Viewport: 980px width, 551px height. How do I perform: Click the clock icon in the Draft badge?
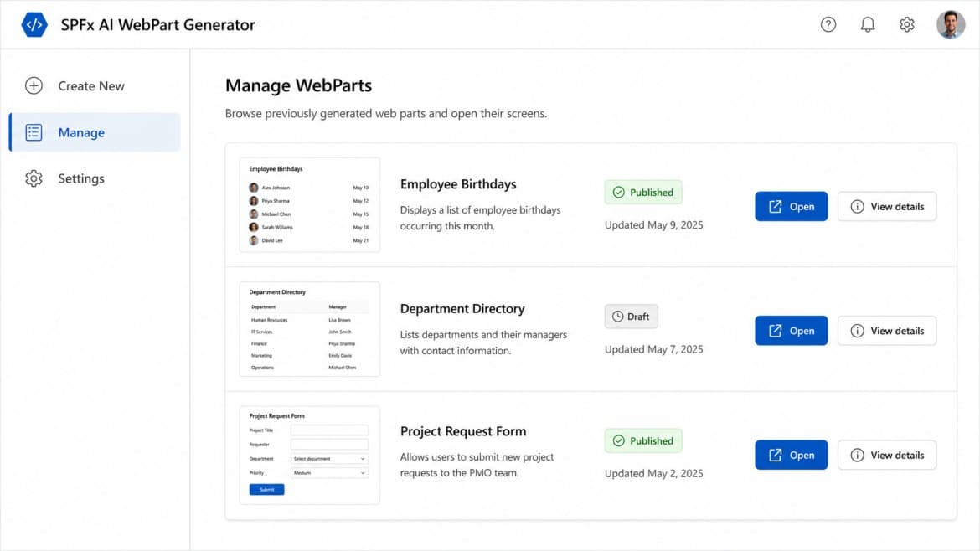point(617,317)
